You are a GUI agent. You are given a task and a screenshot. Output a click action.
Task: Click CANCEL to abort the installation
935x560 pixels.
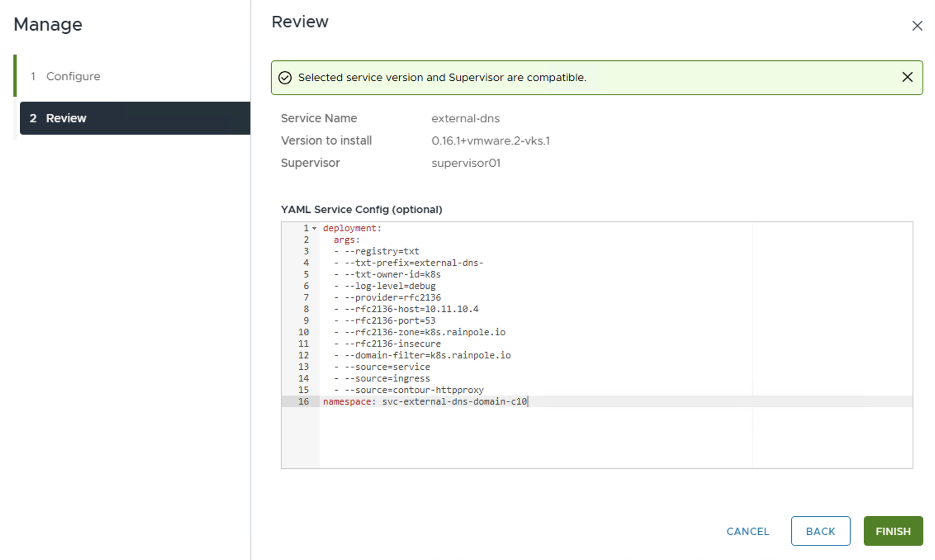[748, 531]
